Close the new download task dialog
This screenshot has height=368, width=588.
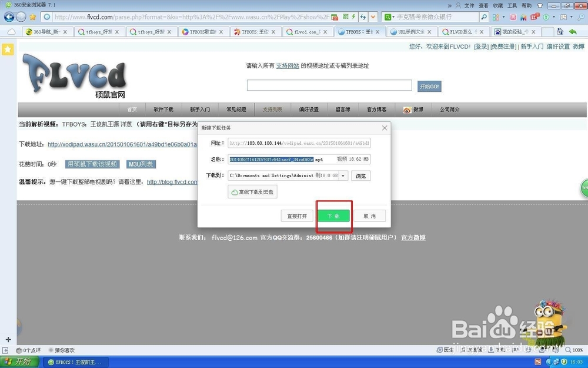385,128
